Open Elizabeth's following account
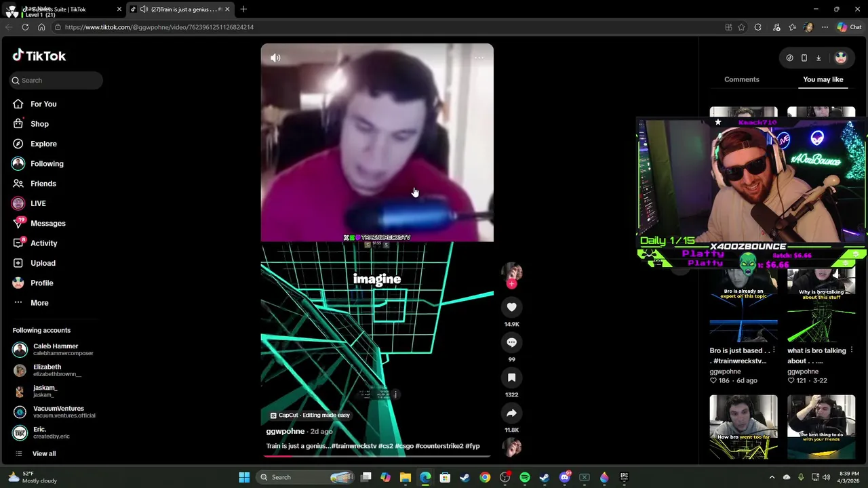 click(56, 370)
